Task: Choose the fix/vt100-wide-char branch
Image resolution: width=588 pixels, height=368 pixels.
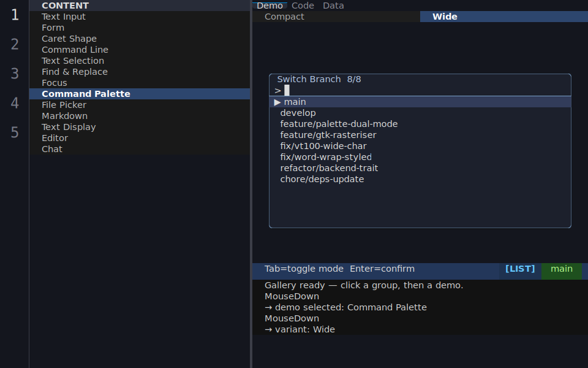Action: click(x=420, y=146)
